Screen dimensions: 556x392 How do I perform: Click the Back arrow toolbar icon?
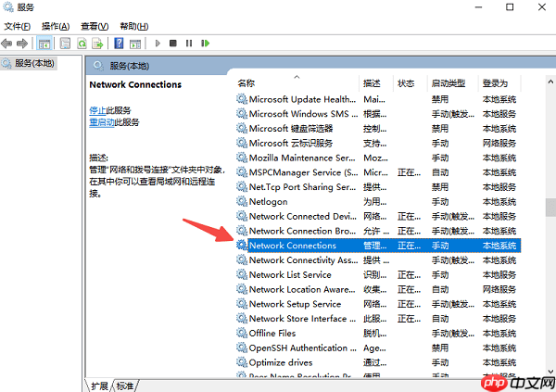6,44
